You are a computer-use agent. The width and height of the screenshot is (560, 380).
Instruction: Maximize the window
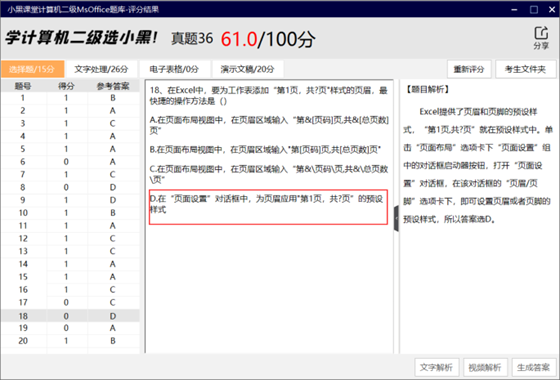pos(534,9)
